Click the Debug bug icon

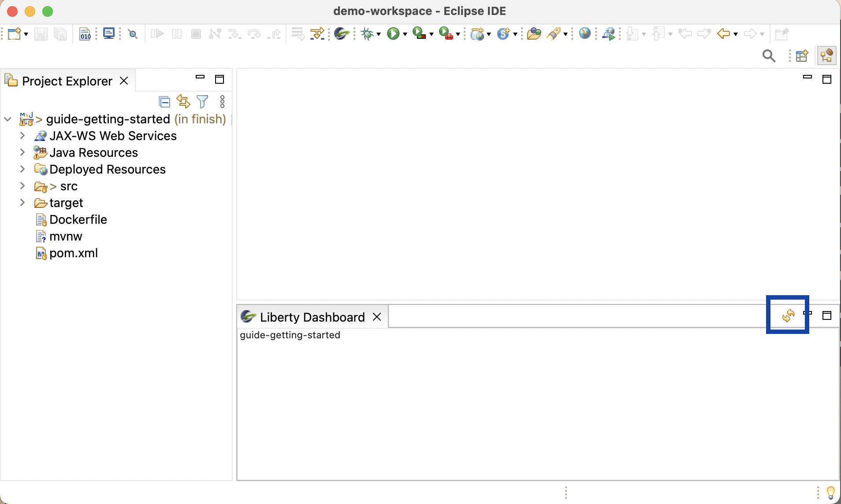pos(367,34)
